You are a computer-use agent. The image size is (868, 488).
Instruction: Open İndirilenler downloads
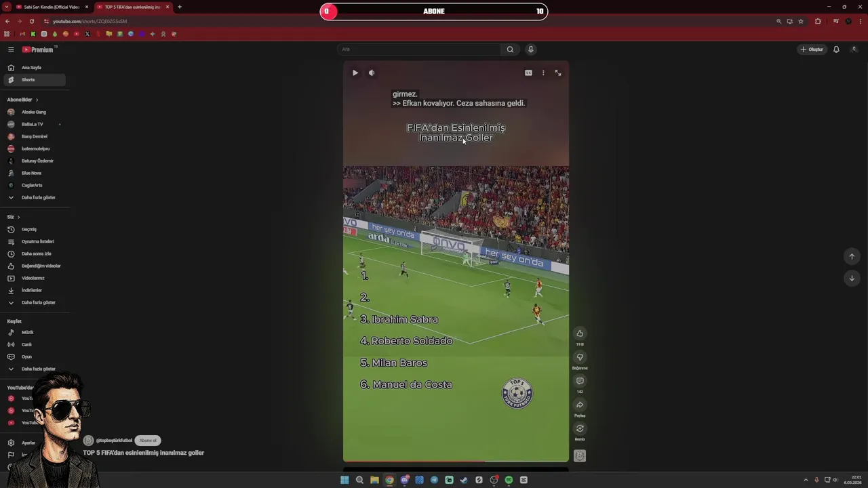tap(34, 290)
